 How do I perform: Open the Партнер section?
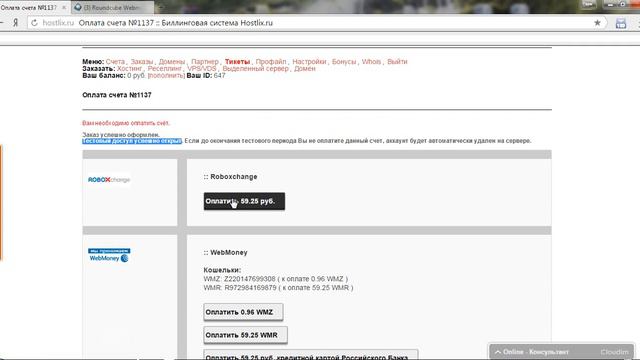205,62
